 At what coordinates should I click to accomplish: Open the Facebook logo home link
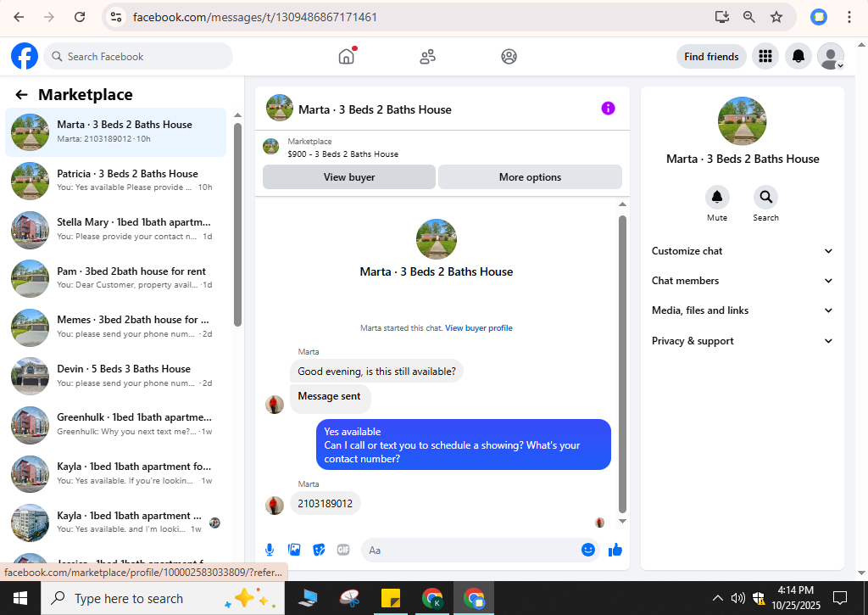(x=25, y=56)
